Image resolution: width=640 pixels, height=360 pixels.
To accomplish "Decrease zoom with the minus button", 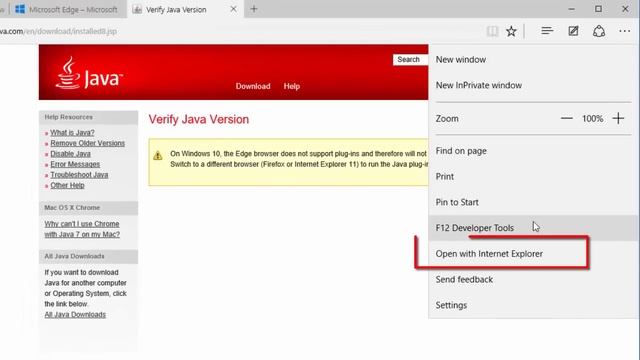I will click(567, 118).
